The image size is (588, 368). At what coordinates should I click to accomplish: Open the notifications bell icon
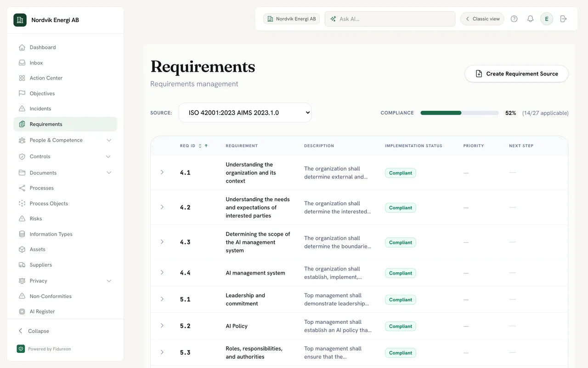pyautogui.click(x=530, y=19)
